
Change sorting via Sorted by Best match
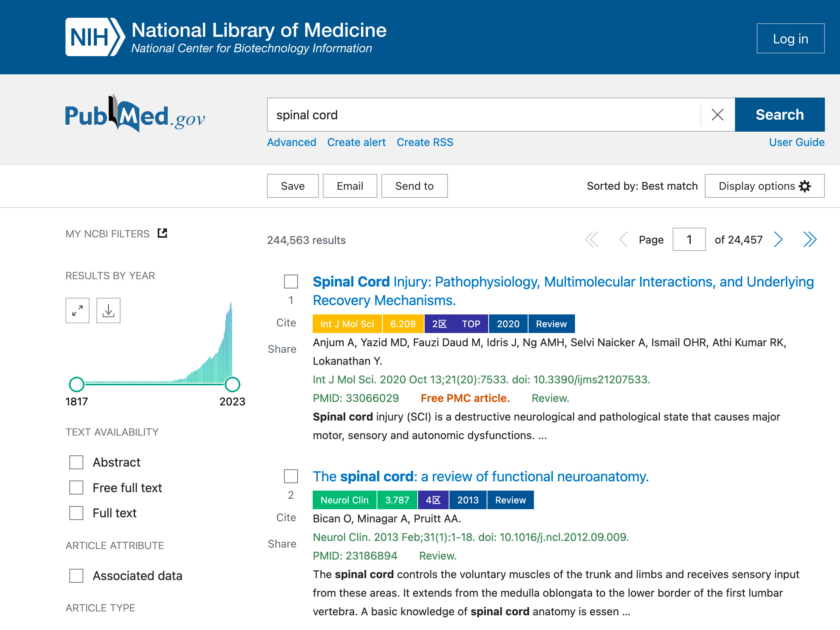pos(642,186)
